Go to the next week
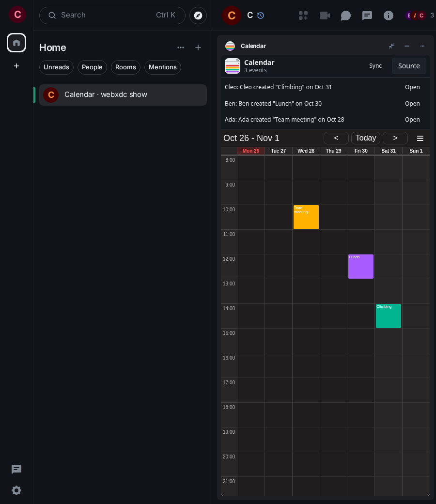 [x=395, y=138]
